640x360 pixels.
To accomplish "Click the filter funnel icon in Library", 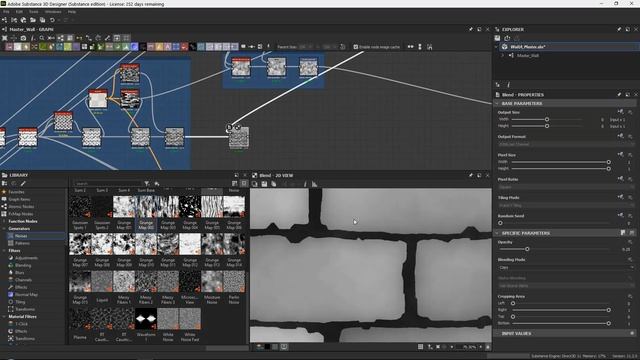I will click(147, 184).
